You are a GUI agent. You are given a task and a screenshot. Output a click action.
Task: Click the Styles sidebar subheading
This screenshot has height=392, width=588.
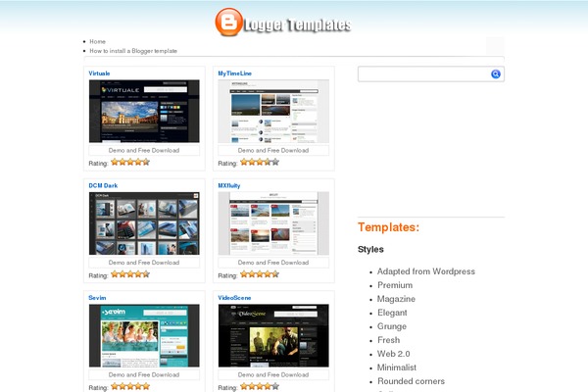click(x=370, y=250)
